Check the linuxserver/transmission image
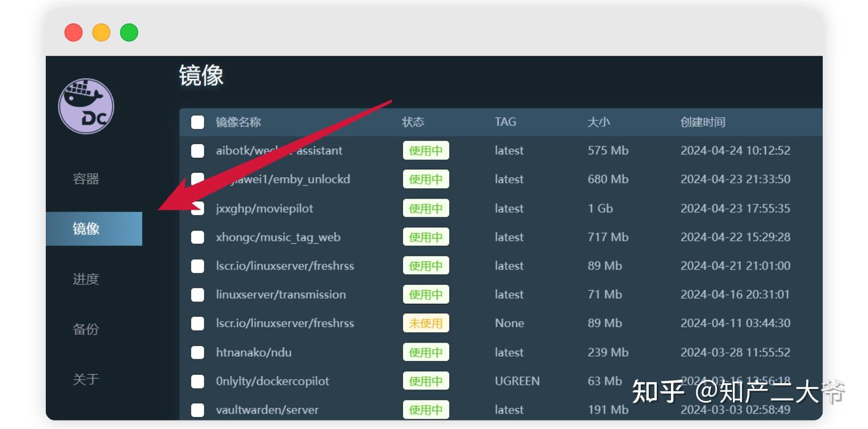The width and height of the screenshot is (868, 429). click(198, 295)
